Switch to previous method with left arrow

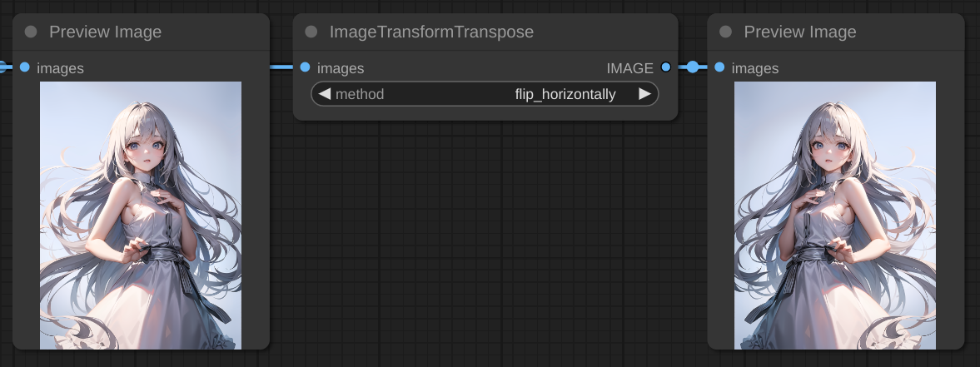click(x=325, y=94)
